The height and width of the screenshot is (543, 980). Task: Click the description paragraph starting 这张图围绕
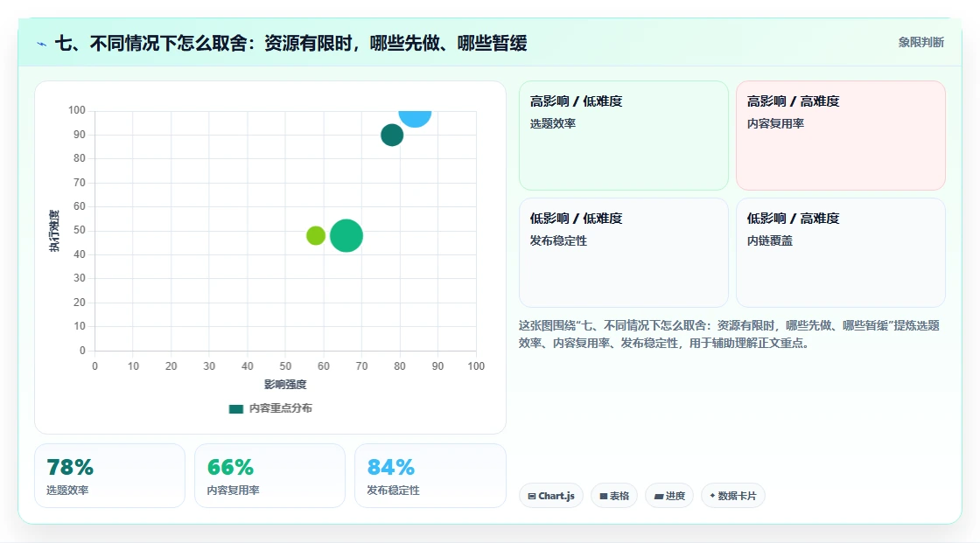point(729,334)
